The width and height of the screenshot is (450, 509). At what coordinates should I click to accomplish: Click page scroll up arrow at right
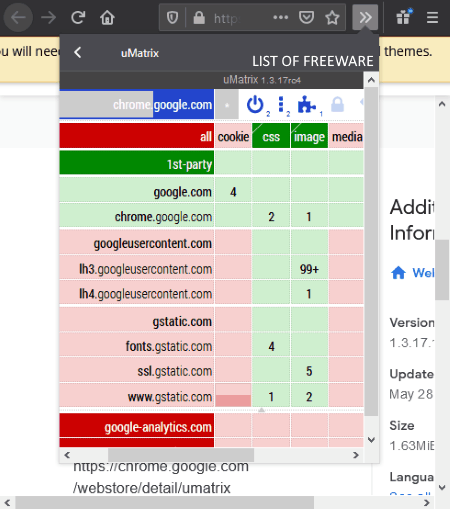(442, 104)
